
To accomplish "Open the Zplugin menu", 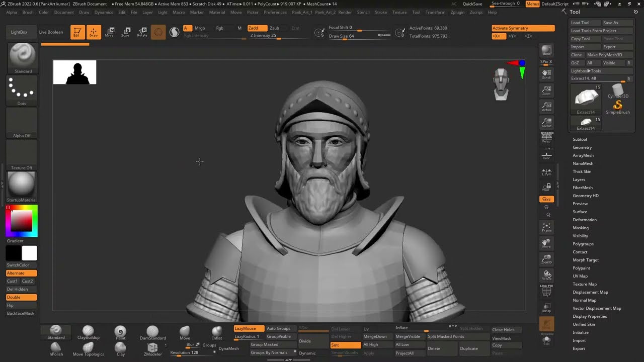I will [458, 12].
